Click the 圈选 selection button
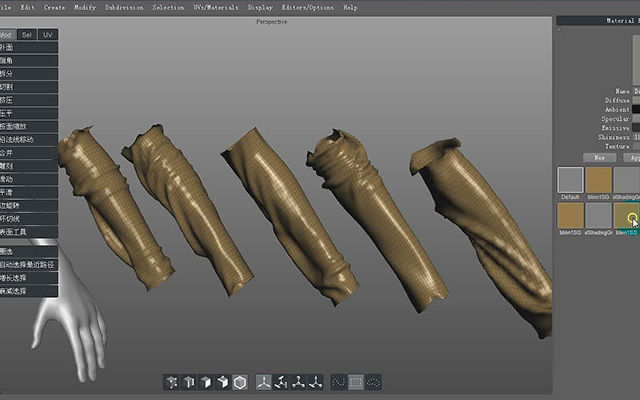 29,251
